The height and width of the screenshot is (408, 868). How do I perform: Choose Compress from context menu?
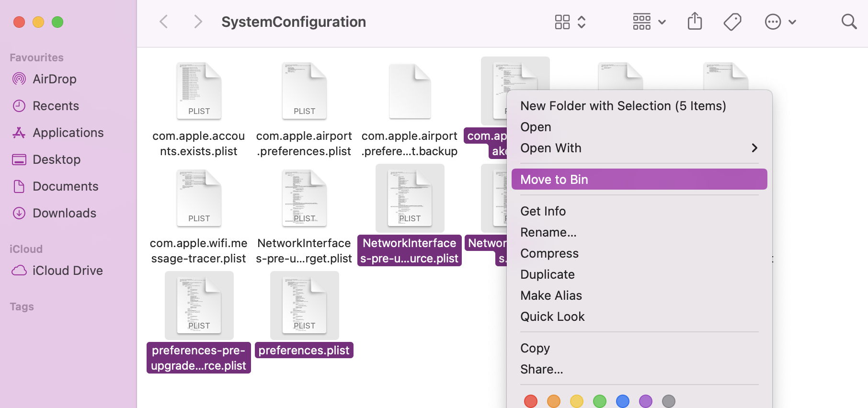639,253
